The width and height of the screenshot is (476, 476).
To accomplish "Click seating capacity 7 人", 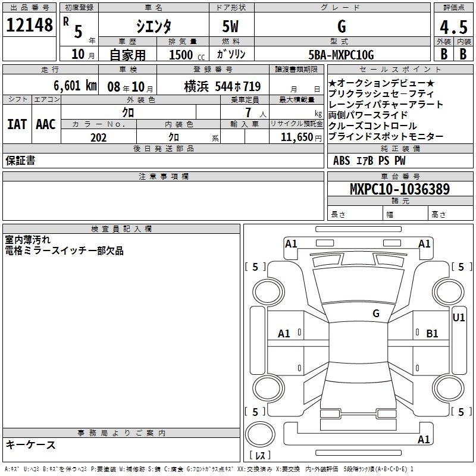I will [x=256, y=113].
